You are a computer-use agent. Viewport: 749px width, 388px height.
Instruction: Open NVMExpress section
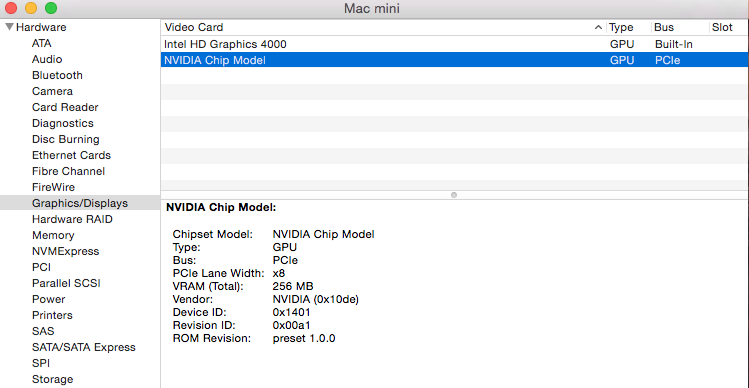coord(65,251)
